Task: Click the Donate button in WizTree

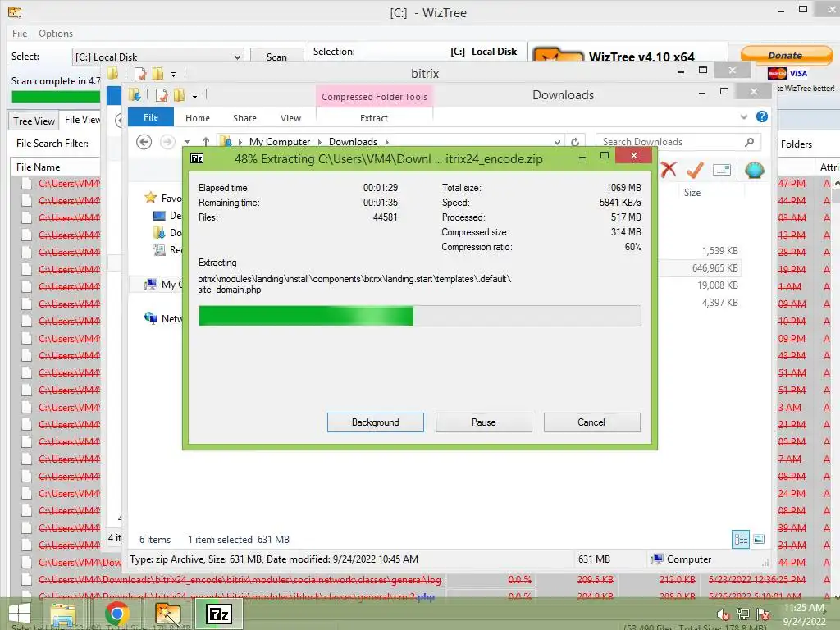Action: 786,55
